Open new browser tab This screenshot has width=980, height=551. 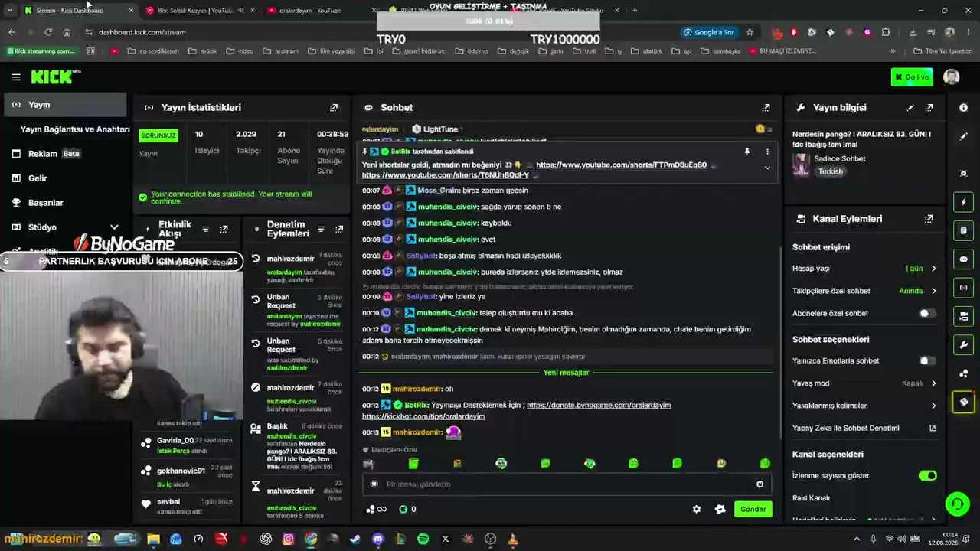(635, 11)
